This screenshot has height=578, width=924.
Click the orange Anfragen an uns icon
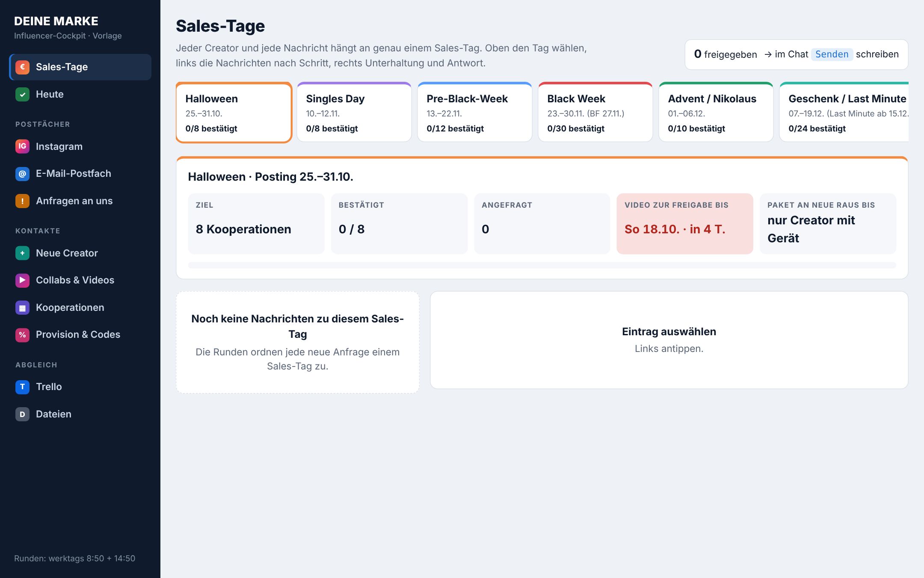[22, 201]
